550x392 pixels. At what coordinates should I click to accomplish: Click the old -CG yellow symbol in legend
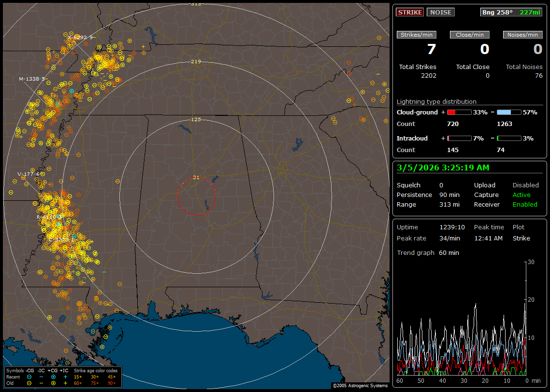pyautogui.click(x=29, y=383)
